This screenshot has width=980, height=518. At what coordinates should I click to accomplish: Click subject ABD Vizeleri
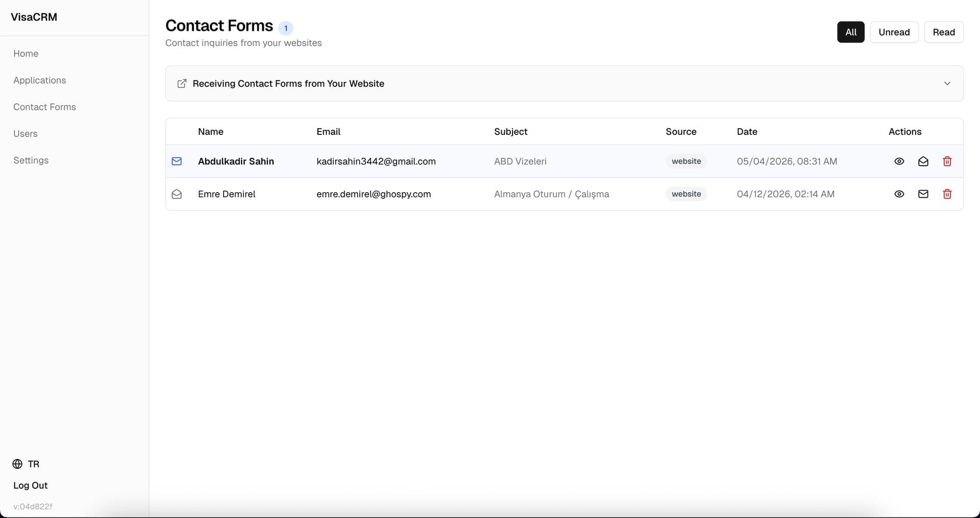tap(520, 161)
